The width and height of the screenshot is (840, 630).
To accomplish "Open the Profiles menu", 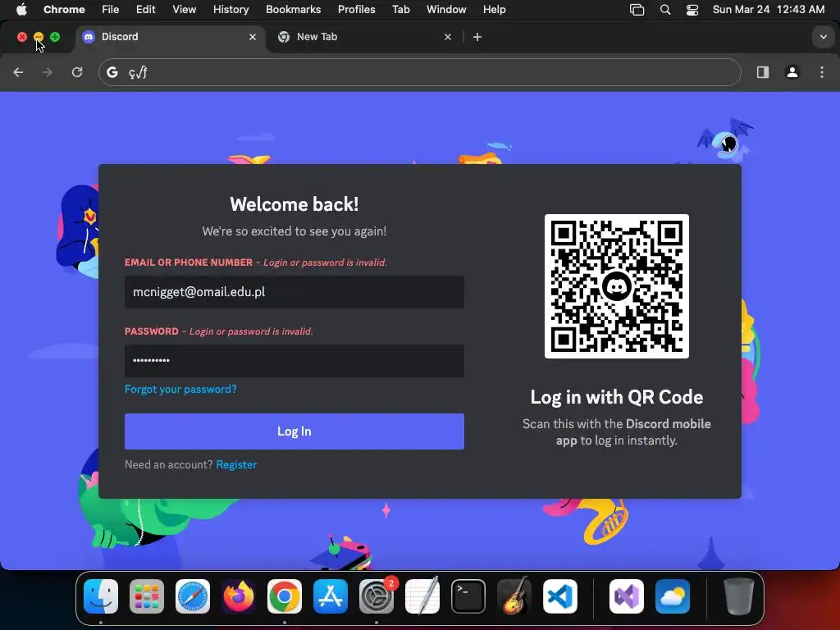I will pyautogui.click(x=356, y=10).
